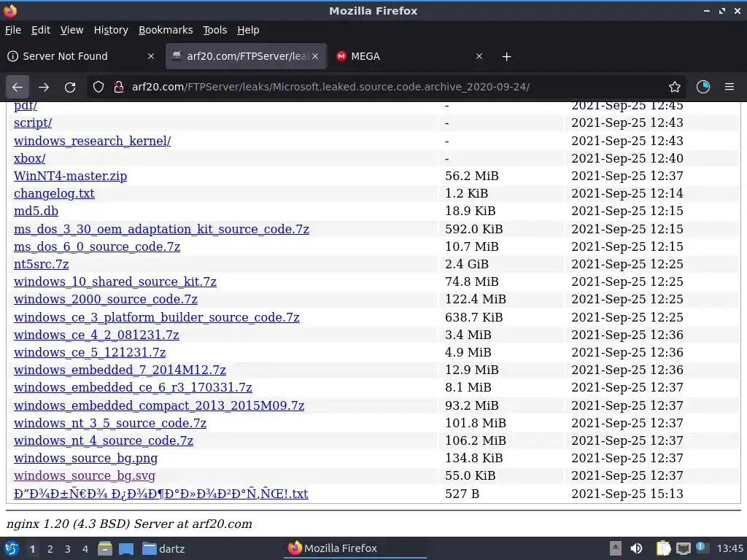Open windows_source_bg.svg
This screenshot has width=747, height=560.
[85, 475]
